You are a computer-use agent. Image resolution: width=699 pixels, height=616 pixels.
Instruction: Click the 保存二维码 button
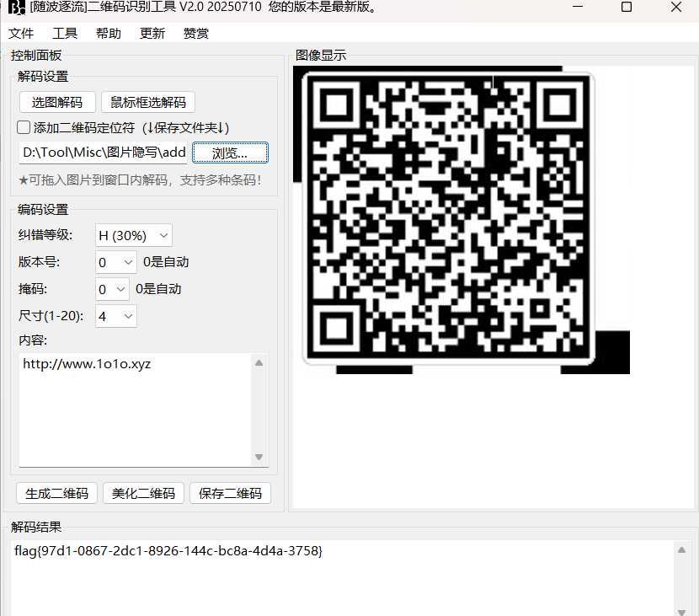pyautogui.click(x=230, y=494)
